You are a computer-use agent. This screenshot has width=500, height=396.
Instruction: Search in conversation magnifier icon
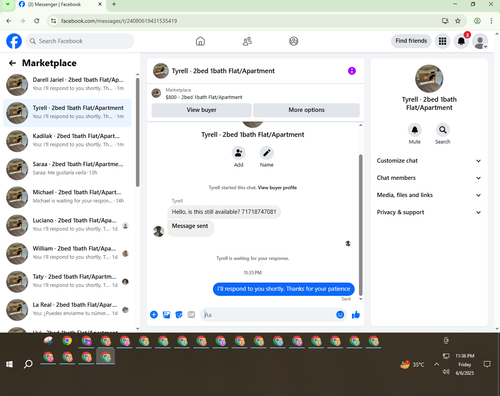(x=443, y=130)
